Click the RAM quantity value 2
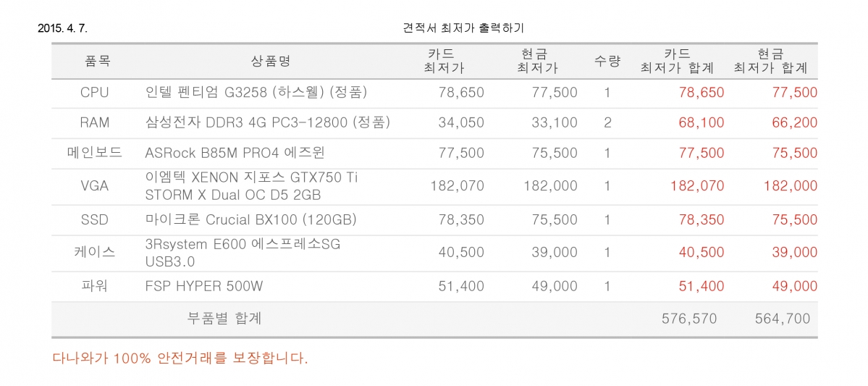Image resolution: width=868 pixels, height=386 pixels. pyautogui.click(x=607, y=122)
